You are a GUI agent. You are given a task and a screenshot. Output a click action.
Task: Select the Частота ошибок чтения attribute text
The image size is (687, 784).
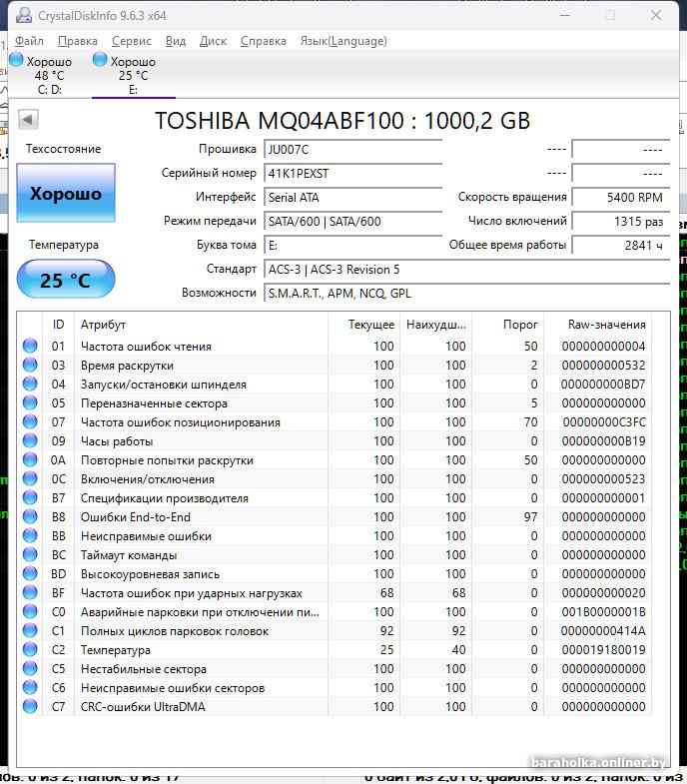point(146,346)
